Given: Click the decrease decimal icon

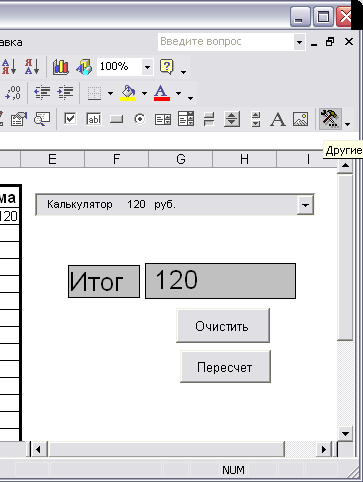Looking at the screenshot, I should pos(13,93).
